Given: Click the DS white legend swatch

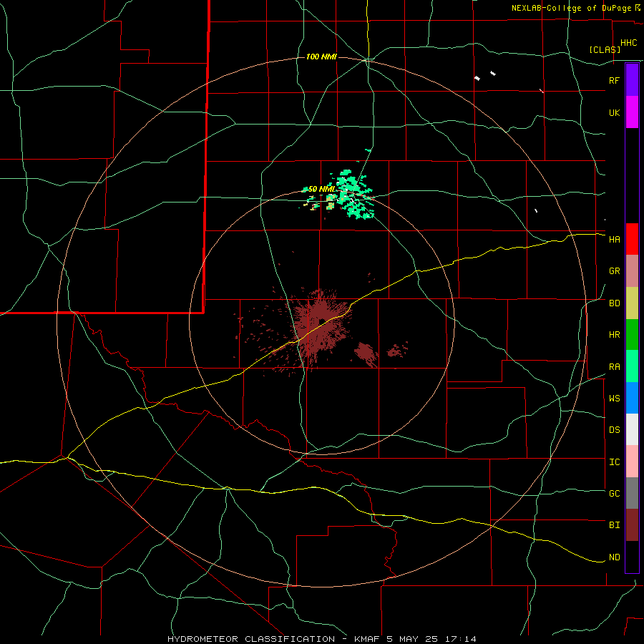Looking at the screenshot, I should click(x=632, y=429).
